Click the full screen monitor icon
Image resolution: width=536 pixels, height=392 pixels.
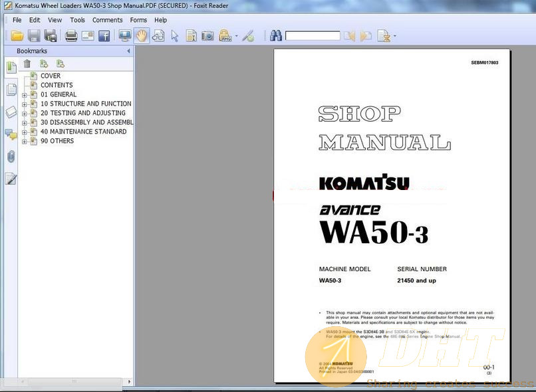pyautogui.click(x=125, y=35)
